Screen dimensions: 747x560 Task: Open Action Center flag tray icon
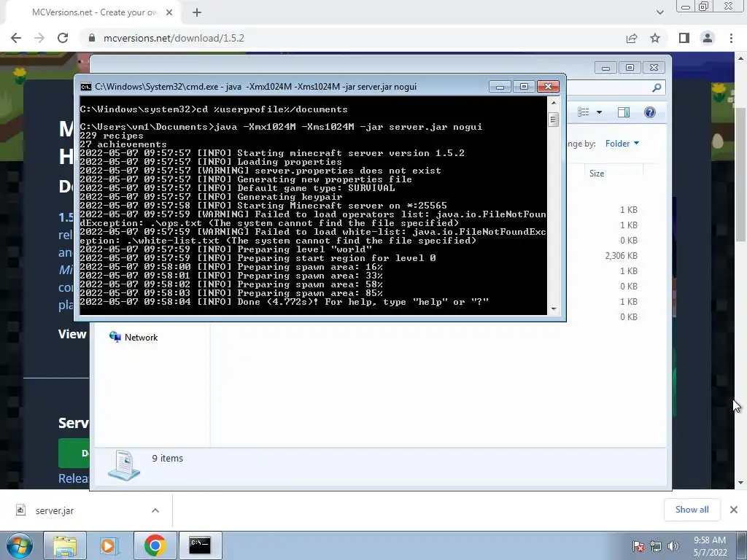tap(638, 546)
